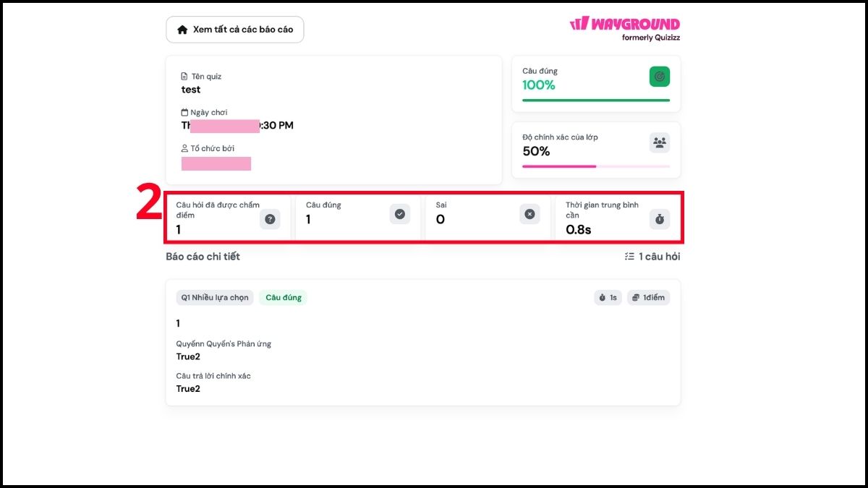Click the Q1 Nhiều lựa chọn tag
This screenshot has height=488, width=868.
click(x=215, y=298)
